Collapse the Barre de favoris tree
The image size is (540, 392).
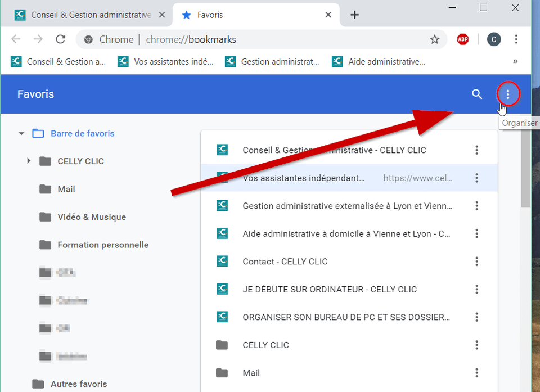tap(21, 133)
